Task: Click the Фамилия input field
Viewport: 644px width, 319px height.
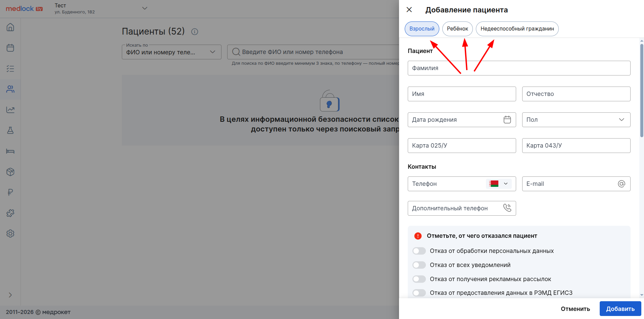Action: pos(519,68)
